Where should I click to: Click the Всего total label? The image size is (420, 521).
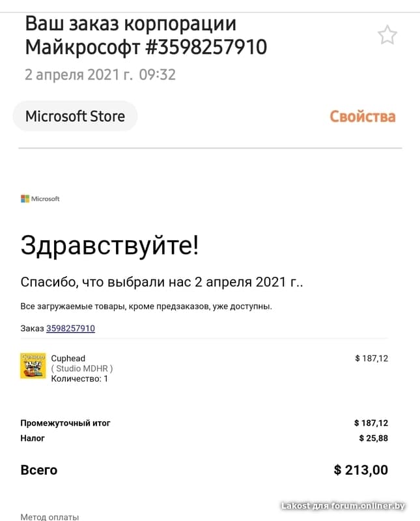click(x=39, y=470)
